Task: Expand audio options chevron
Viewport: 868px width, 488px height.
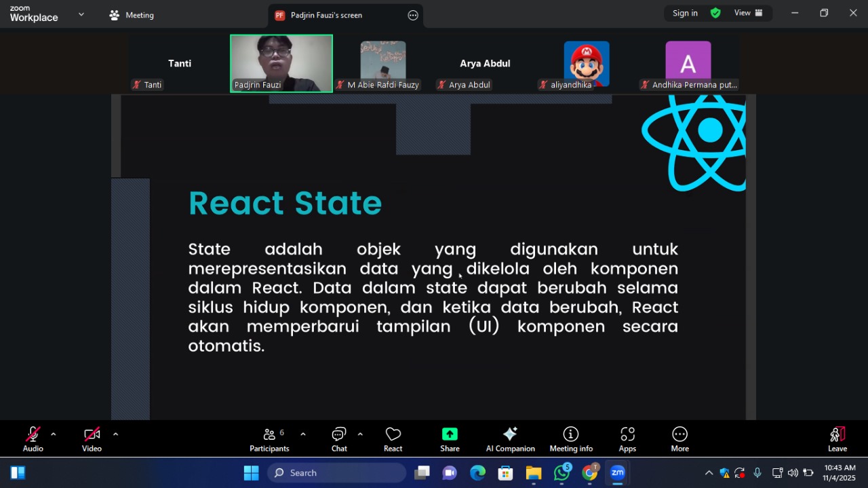Action: click(x=54, y=434)
